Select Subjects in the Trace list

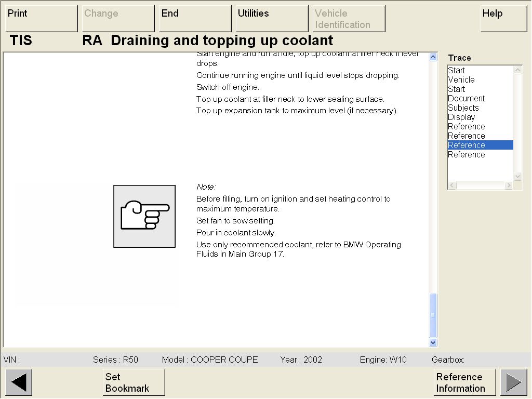[x=463, y=108]
